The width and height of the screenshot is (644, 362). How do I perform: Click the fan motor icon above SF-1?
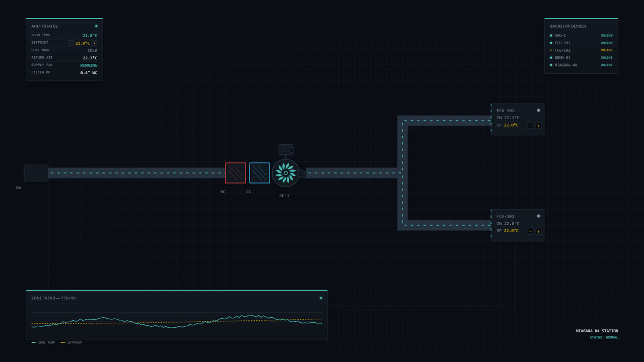286,149
